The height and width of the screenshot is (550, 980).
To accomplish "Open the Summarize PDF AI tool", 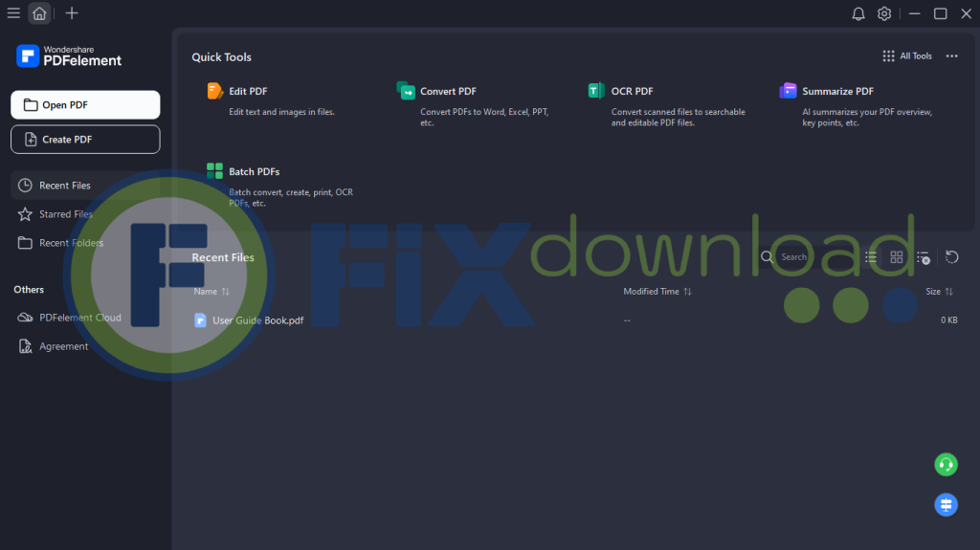I will pos(836,92).
